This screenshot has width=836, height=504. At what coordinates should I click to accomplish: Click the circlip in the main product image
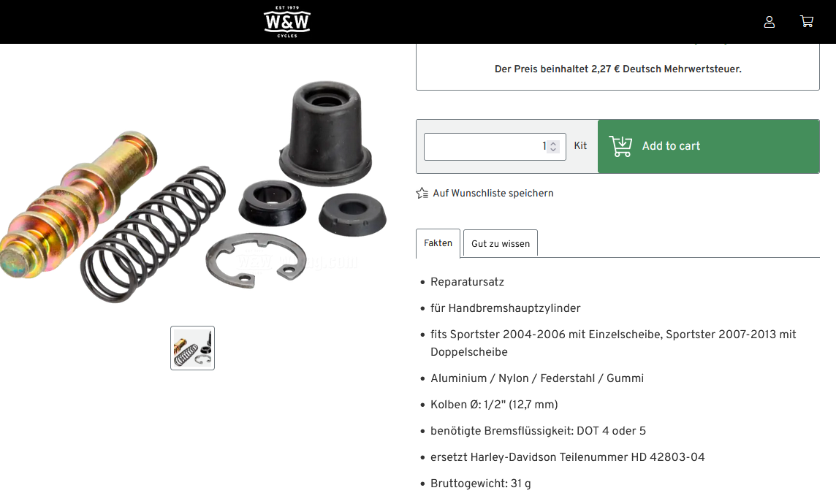coord(256,259)
